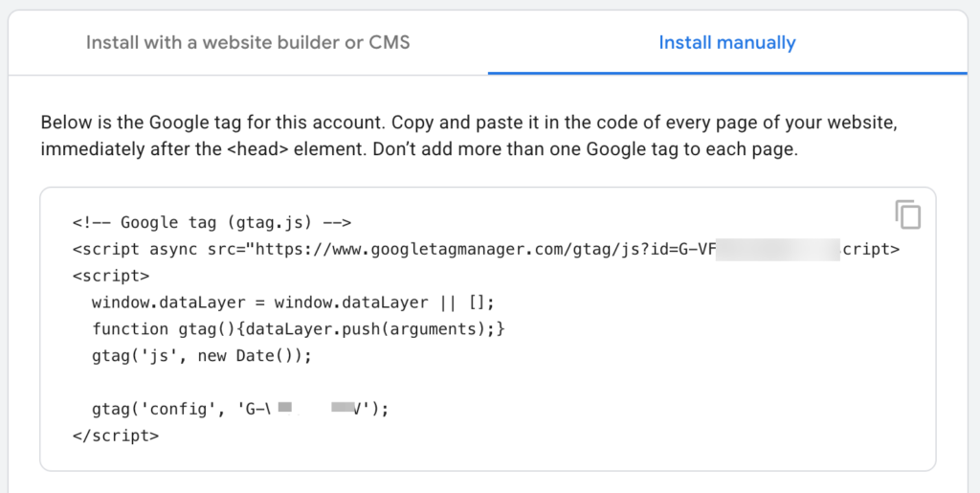Click the script async src googletagmanager line
980x493 pixels.
pos(486,249)
